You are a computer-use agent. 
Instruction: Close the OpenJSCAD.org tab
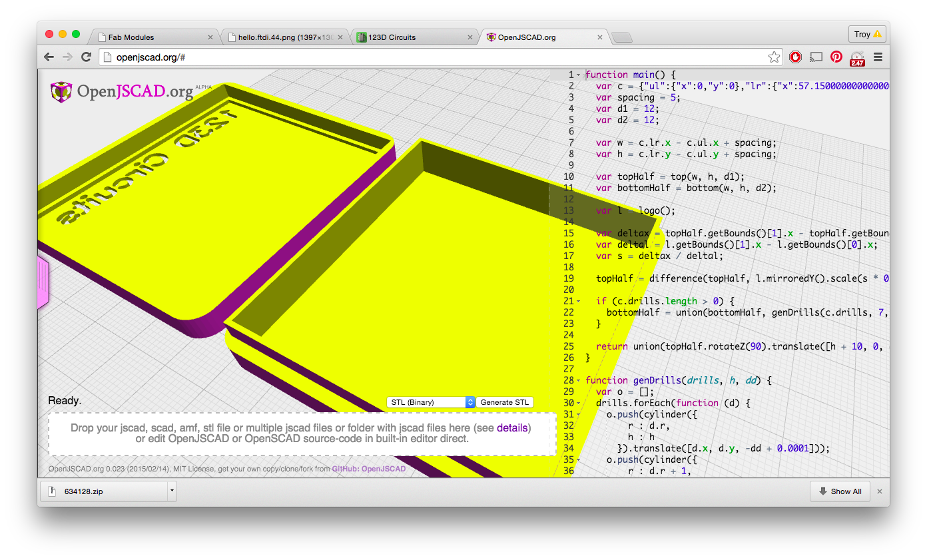599,37
